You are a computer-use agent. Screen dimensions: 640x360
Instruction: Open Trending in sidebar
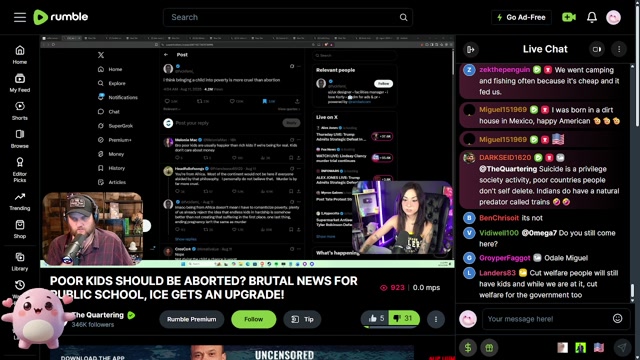click(20, 201)
